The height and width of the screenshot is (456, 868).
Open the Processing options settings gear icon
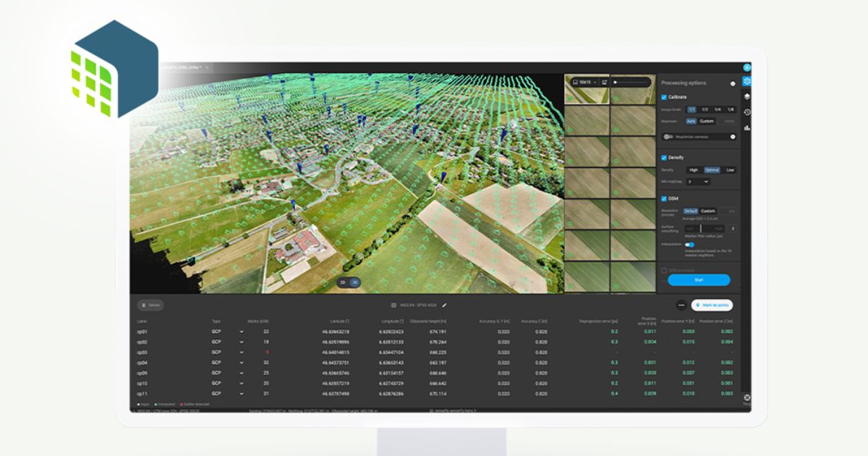coord(746,81)
